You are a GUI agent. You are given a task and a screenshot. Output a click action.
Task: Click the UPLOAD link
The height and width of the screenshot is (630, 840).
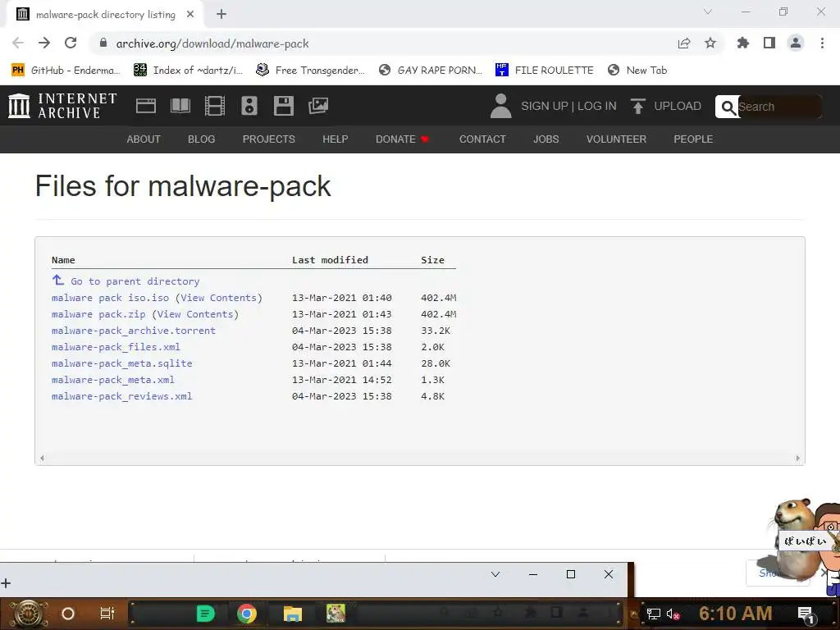(677, 106)
